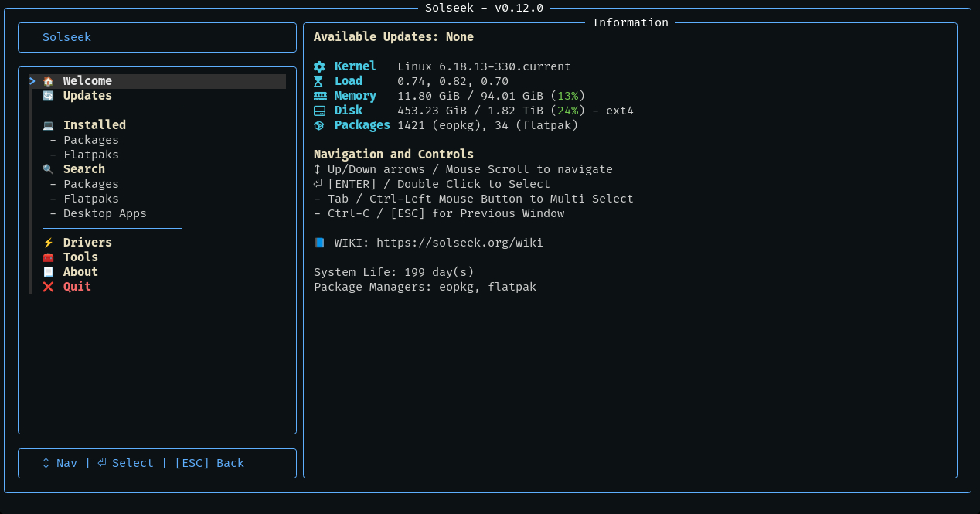Open Flatpaks under Installed
Viewport: 980px width, 514px height.
(91, 155)
